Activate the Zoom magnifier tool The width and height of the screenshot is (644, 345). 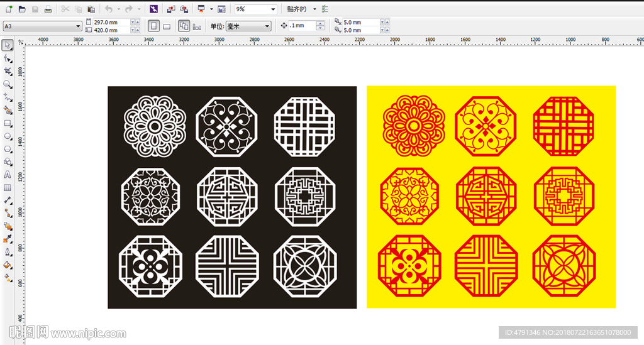pos(8,84)
